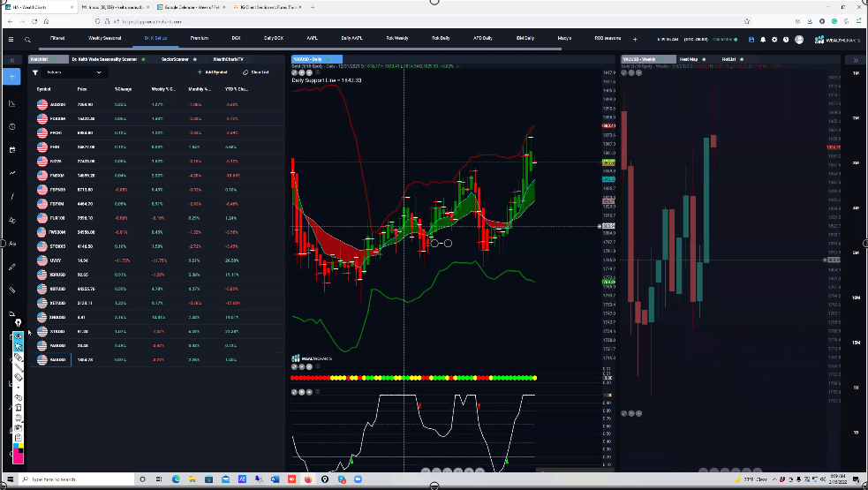868x490 pixels.
Task: Open File Explorer from the taskbar
Action: click(192, 479)
